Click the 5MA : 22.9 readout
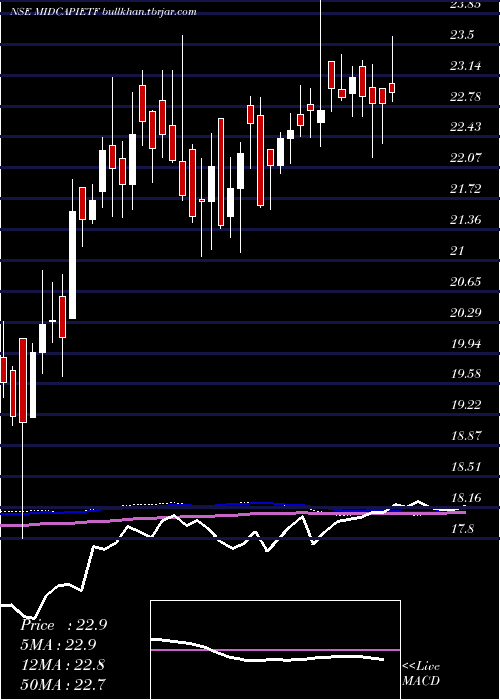The width and height of the screenshot is (500, 700). (58, 645)
